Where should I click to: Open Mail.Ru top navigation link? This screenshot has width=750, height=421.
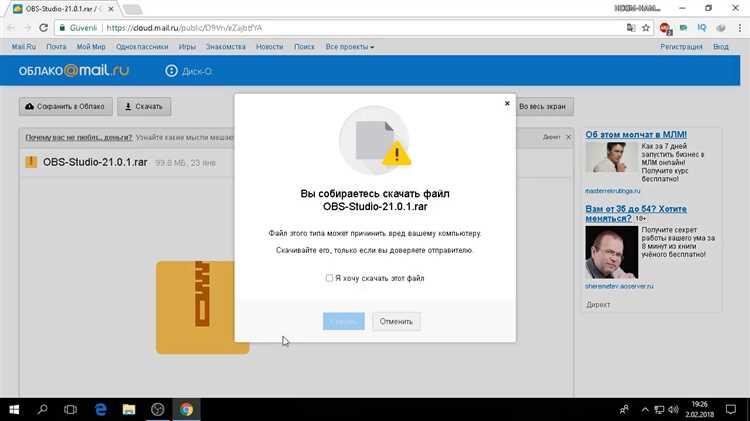[24, 47]
